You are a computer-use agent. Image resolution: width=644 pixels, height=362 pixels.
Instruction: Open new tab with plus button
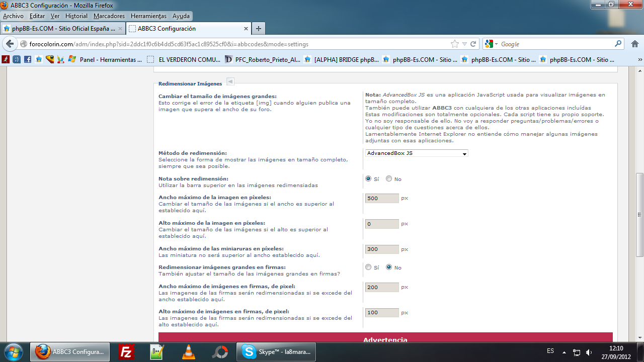(258, 29)
